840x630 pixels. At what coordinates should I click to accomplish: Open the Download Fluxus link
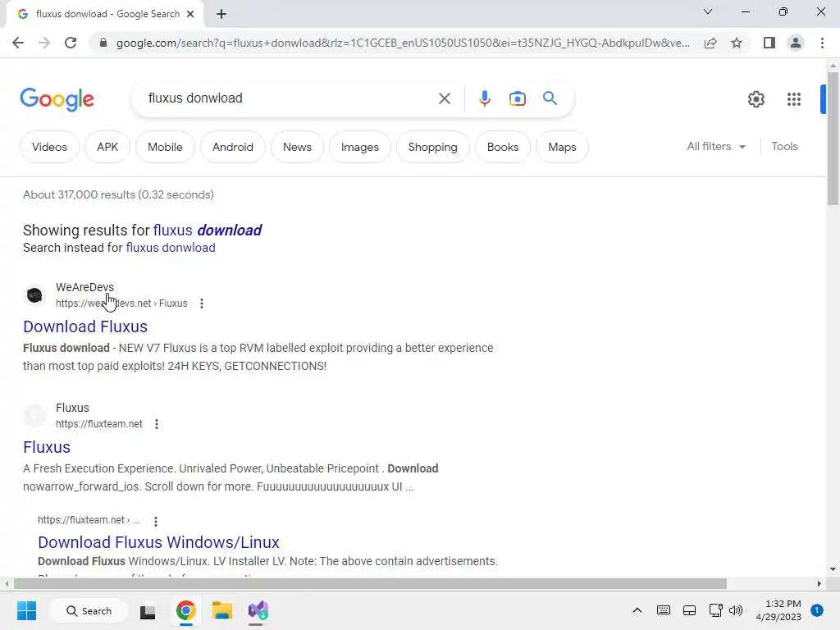(x=85, y=326)
